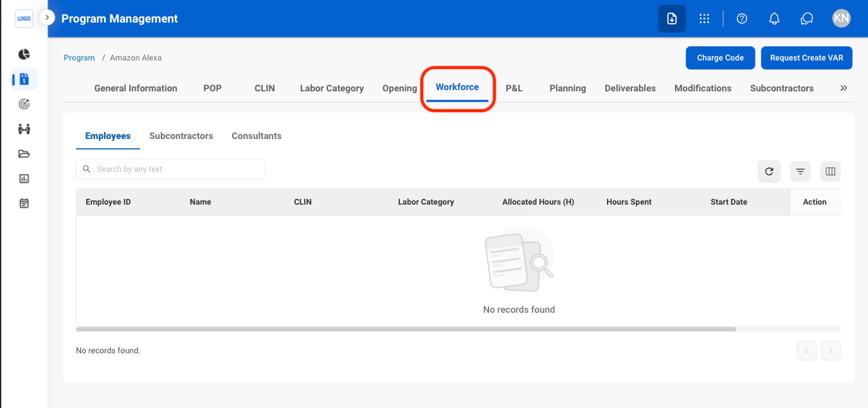Image resolution: width=868 pixels, height=408 pixels.
Task: Open notifications bell
Action: pyautogui.click(x=774, y=19)
